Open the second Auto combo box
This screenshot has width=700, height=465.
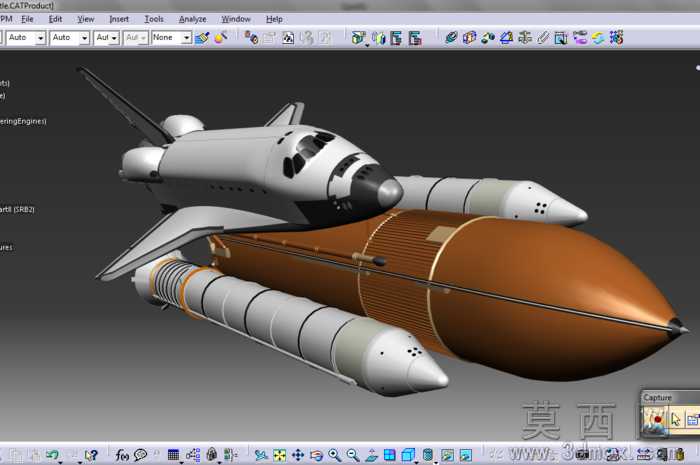[70, 38]
